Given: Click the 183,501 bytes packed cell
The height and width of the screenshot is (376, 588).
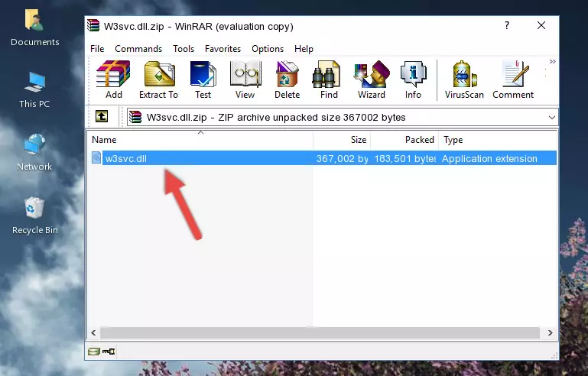Looking at the screenshot, I should (404, 158).
